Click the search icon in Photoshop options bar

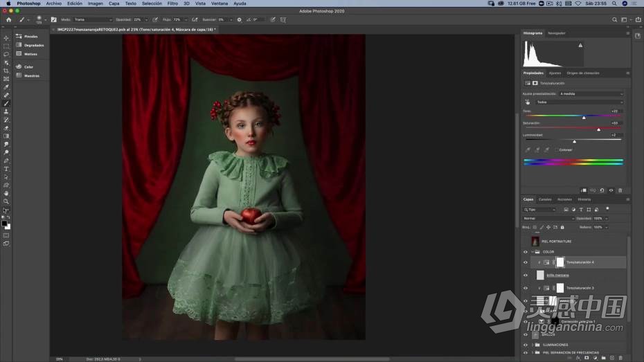click(x=614, y=19)
